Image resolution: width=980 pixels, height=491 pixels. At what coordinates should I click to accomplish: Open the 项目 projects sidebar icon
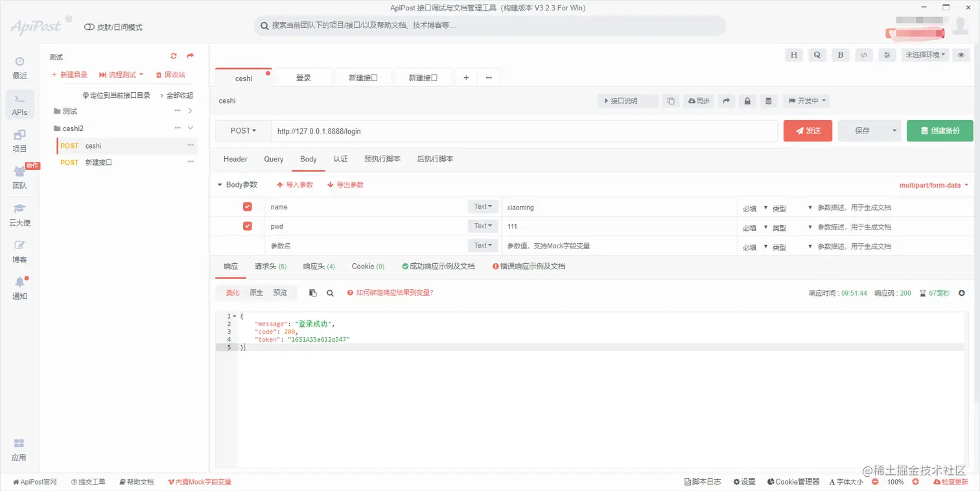pyautogui.click(x=19, y=141)
